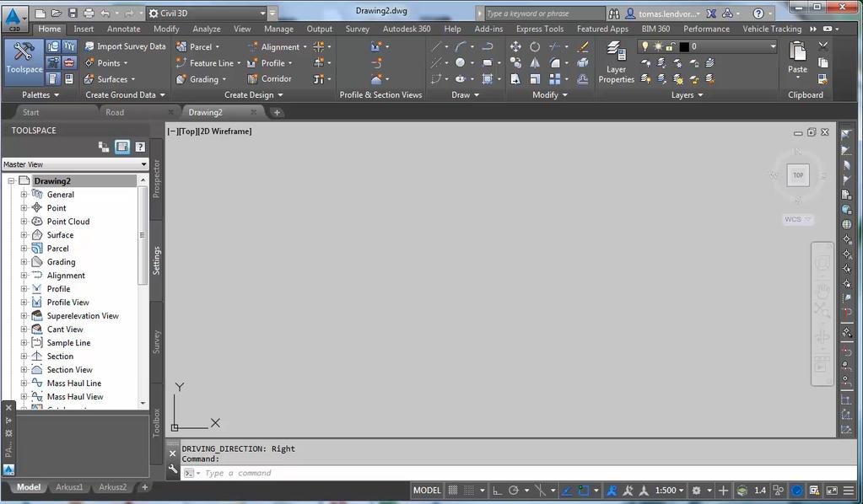The height and width of the screenshot is (504, 863).
Task: Toggle snap mode in status bar
Action: [x=469, y=491]
